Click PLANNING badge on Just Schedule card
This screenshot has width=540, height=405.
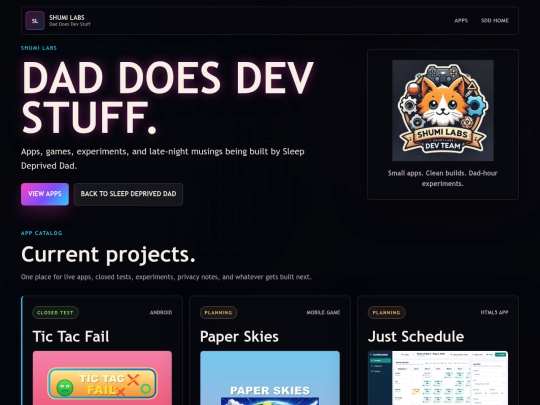click(386, 313)
